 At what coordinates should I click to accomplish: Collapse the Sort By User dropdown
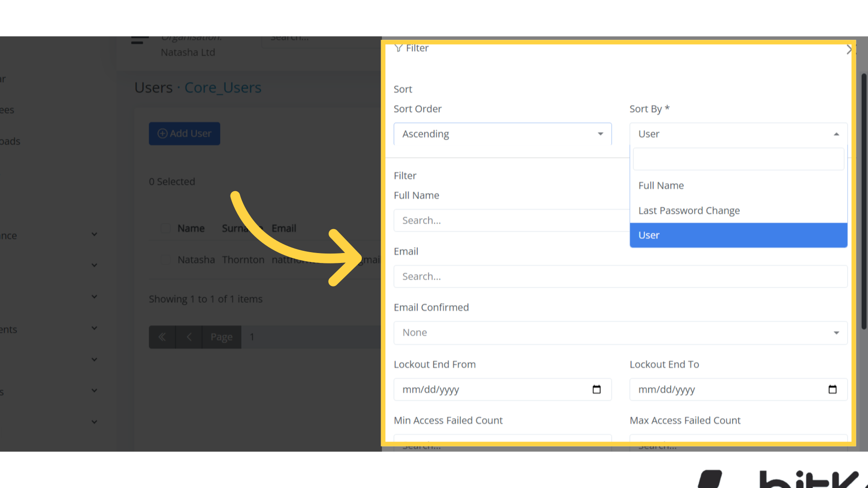(739, 134)
